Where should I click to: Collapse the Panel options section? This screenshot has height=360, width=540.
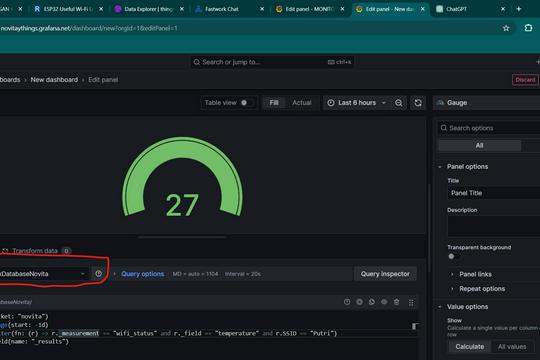point(467,167)
